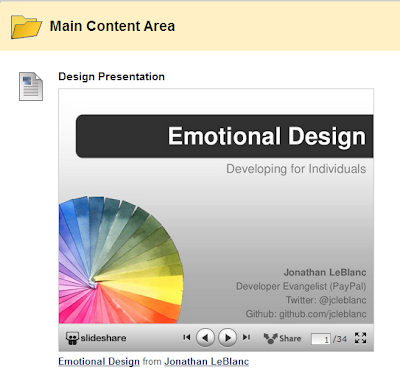Click the slide number input field

(321, 339)
